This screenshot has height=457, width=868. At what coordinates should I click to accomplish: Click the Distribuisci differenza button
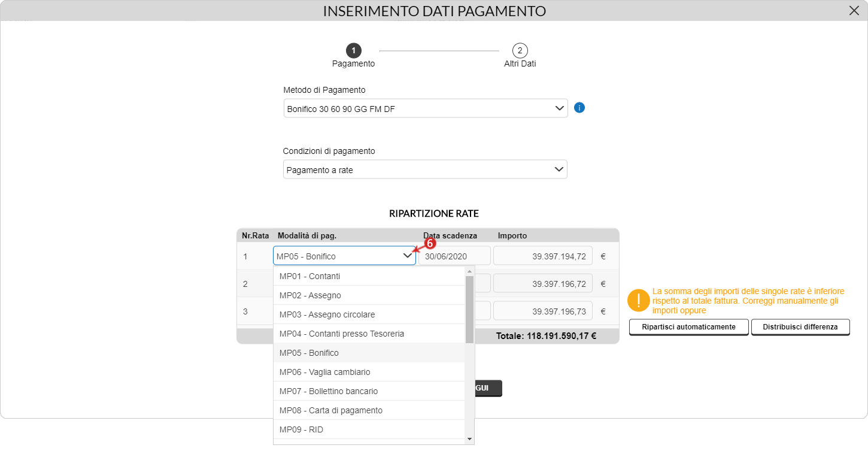click(x=800, y=327)
